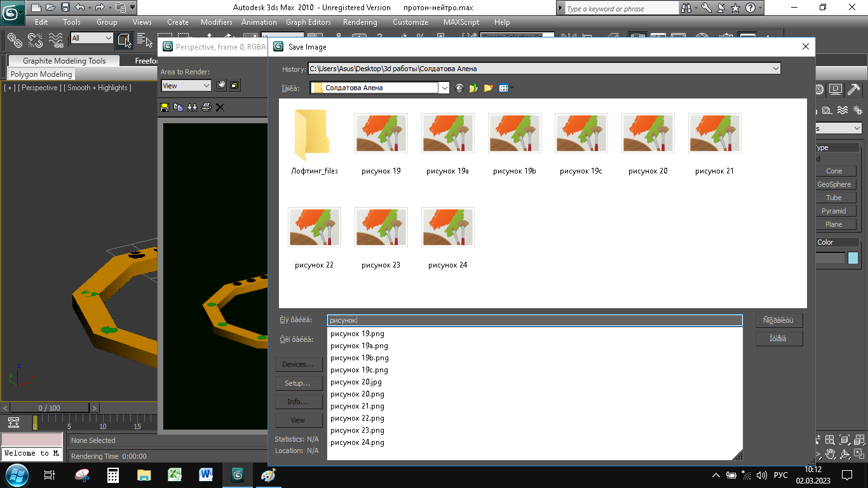Expand the History path dropdown
Viewport: 868px width, 488px height.
coord(775,69)
